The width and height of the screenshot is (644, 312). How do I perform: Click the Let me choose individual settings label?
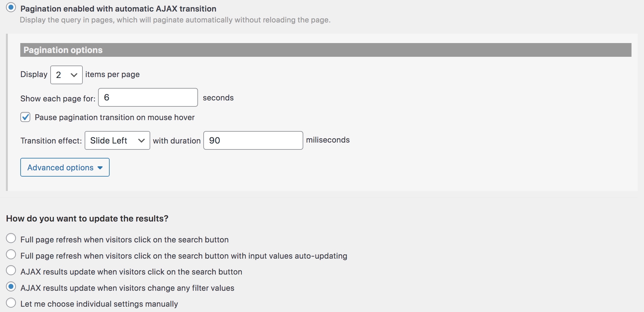99,304
